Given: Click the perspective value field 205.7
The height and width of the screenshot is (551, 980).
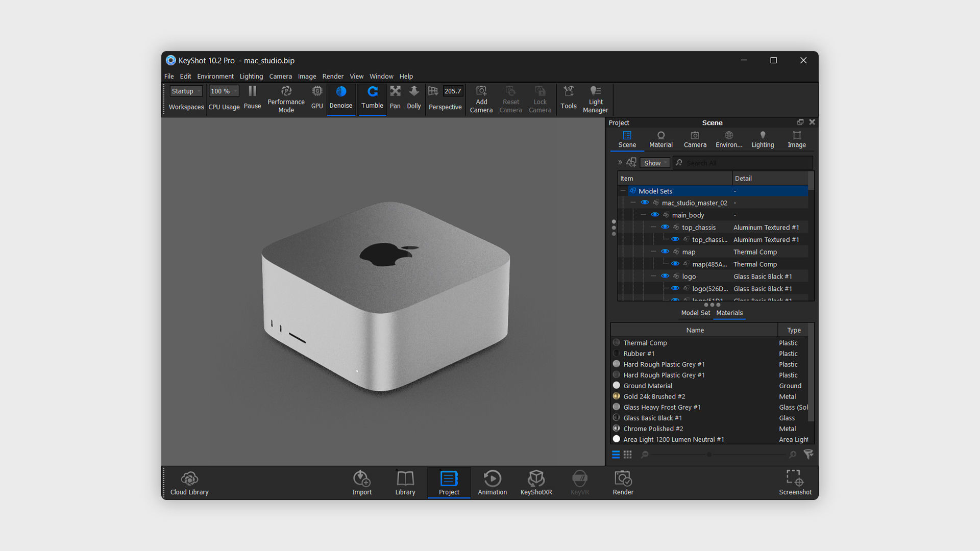Looking at the screenshot, I should click(453, 91).
